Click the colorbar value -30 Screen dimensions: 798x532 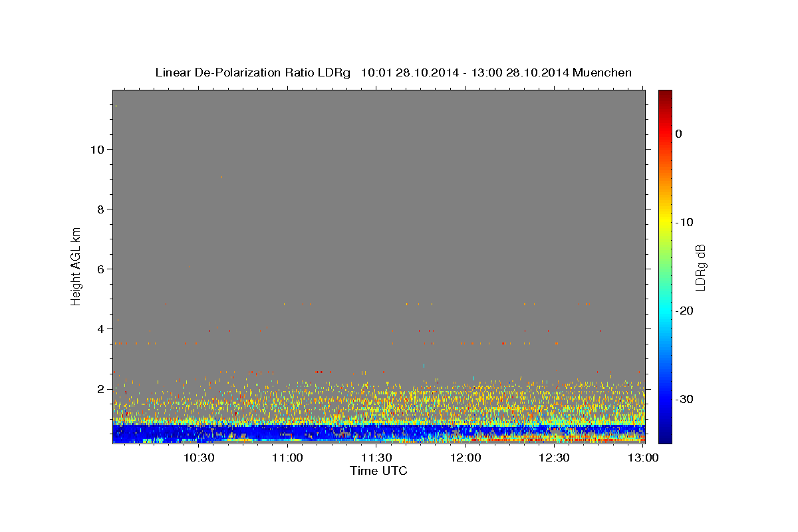click(685, 399)
